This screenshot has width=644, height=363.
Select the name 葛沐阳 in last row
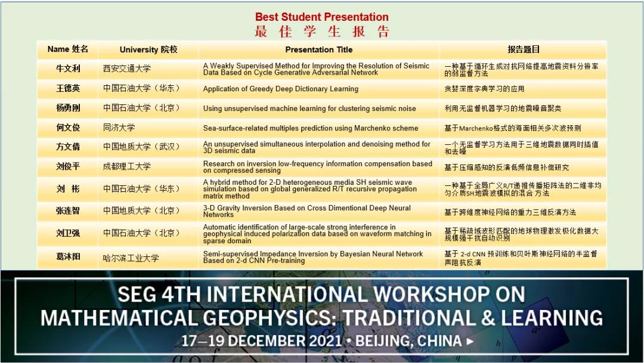[67, 258]
